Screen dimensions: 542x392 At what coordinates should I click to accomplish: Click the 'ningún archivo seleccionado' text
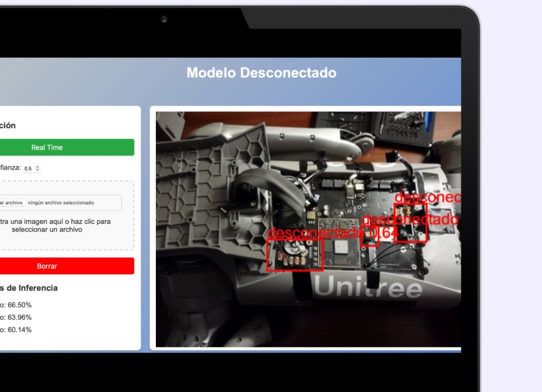61,203
